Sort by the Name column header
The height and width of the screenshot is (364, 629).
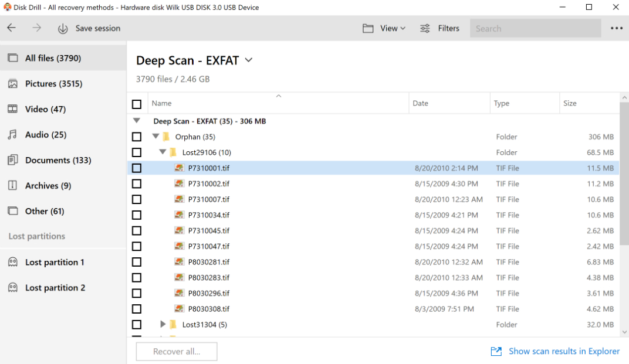point(278,103)
